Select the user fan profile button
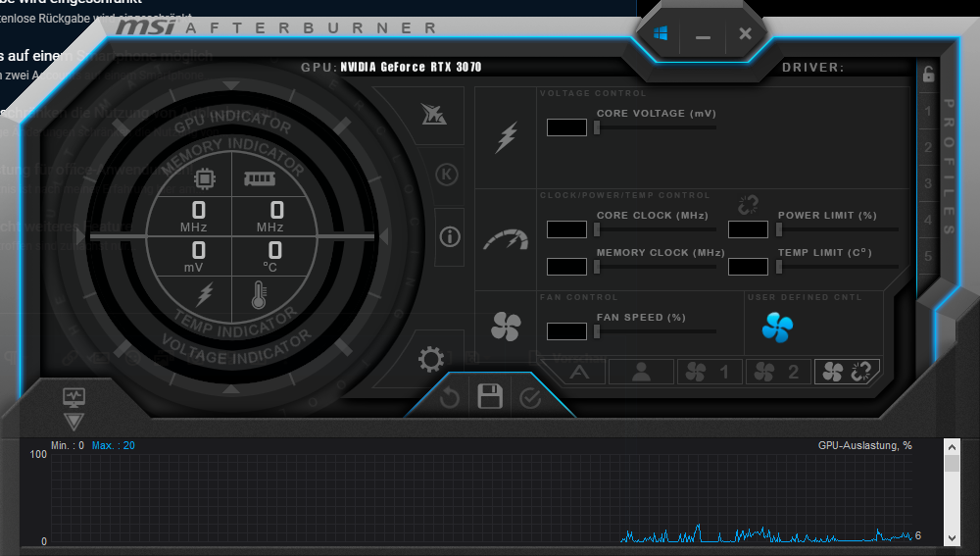The width and height of the screenshot is (980, 556). [641, 372]
